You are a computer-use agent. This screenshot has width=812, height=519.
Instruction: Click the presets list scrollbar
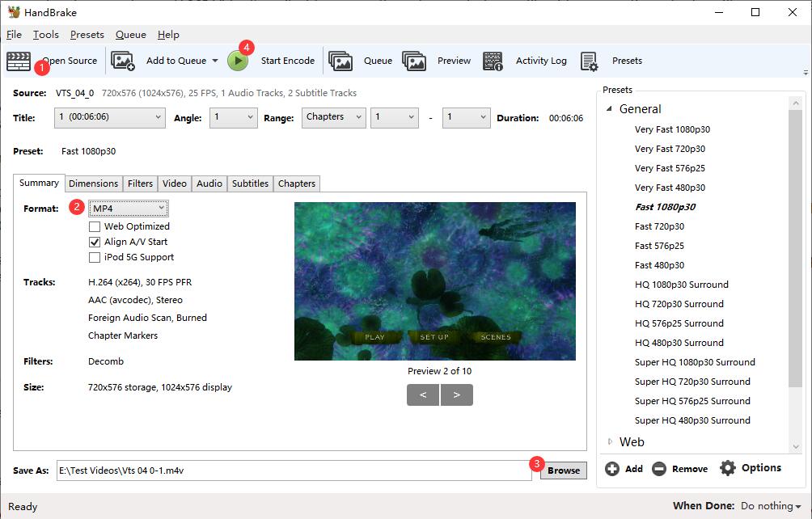(796, 248)
